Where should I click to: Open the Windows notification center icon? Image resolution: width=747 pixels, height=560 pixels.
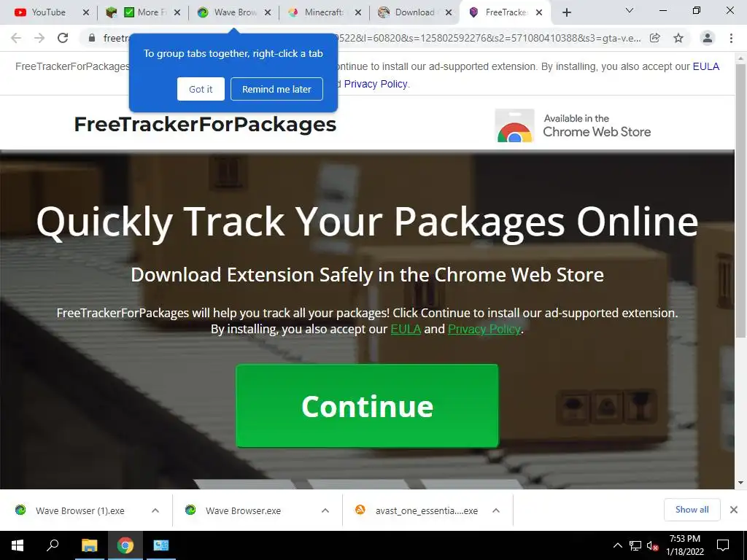pyautogui.click(x=723, y=545)
